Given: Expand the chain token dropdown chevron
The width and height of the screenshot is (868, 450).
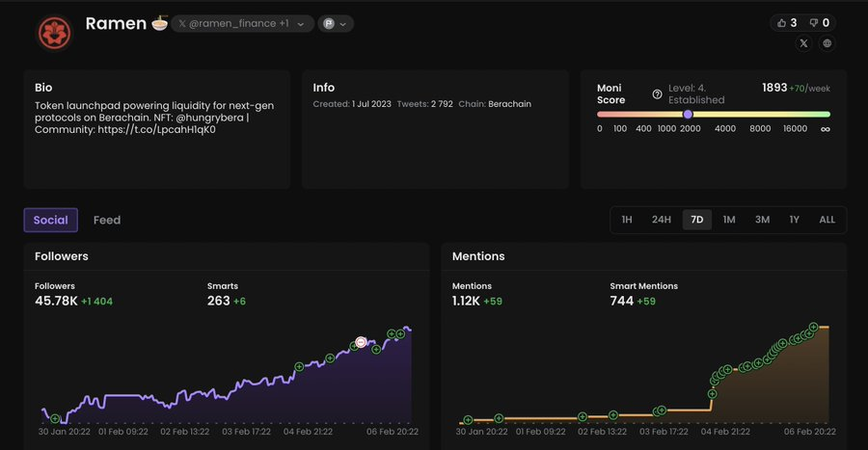Looking at the screenshot, I should [x=344, y=23].
